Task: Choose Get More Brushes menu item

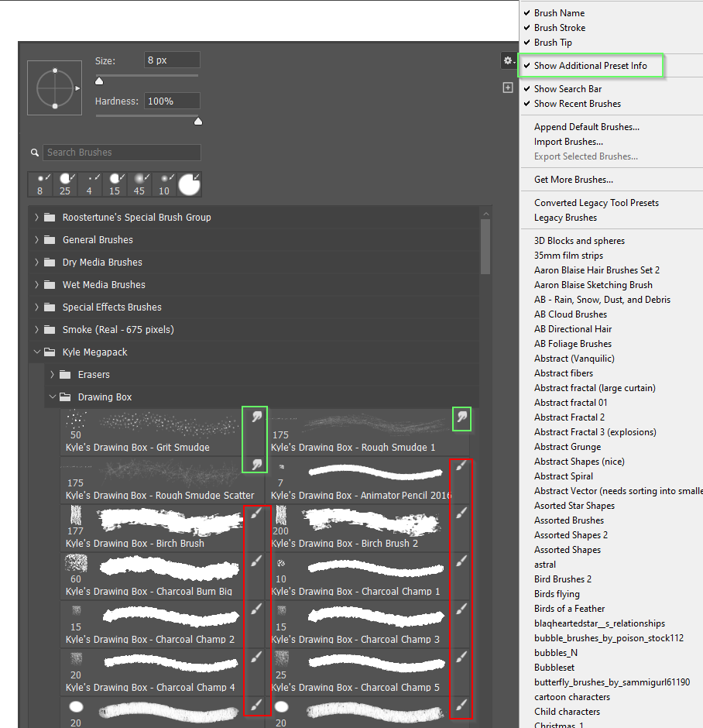Action: coord(574,179)
